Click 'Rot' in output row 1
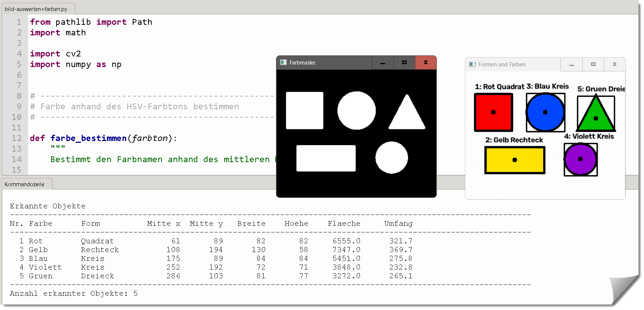Viewport: 644px width, 310px height. pyautogui.click(x=36, y=241)
